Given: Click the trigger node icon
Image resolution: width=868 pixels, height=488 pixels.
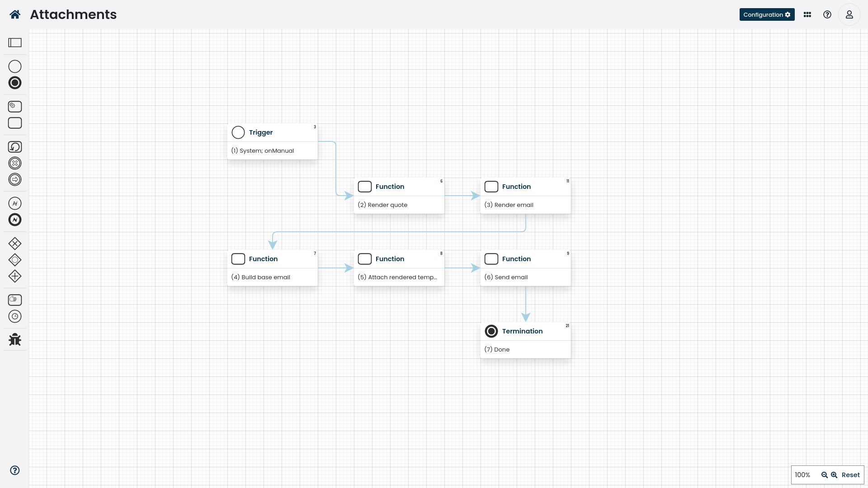Looking at the screenshot, I should point(238,132).
